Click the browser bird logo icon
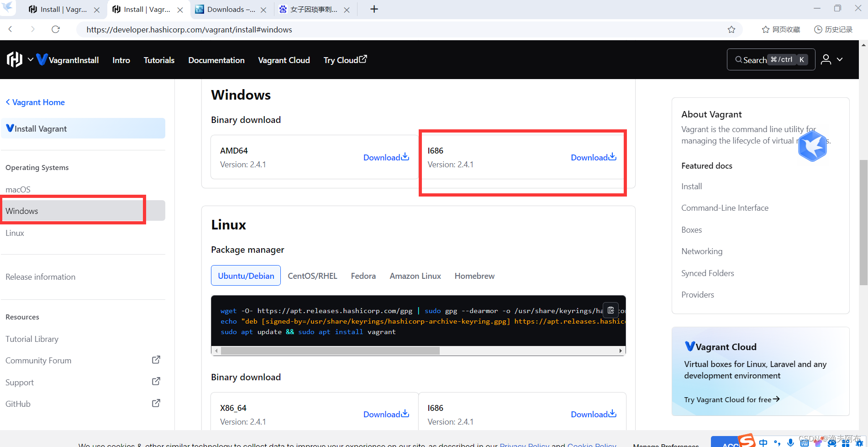Viewport: 868px width, 447px height. pyautogui.click(x=8, y=7)
